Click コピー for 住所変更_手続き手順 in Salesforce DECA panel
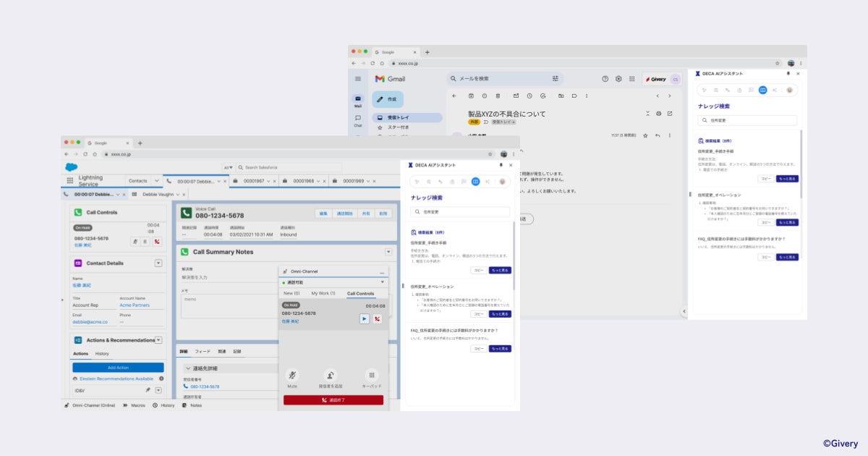This screenshot has width=868, height=456. (478, 270)
